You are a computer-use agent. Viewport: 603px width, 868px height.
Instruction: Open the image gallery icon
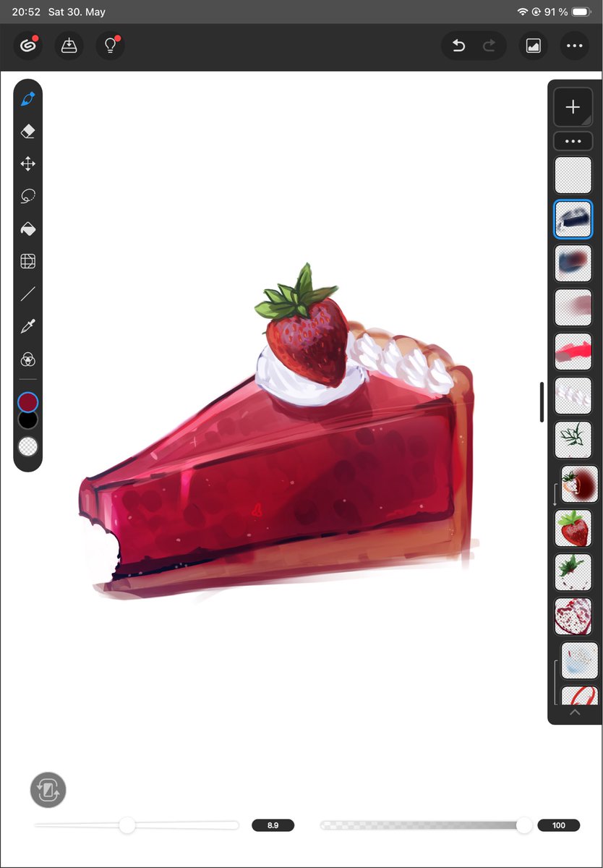coord(533,46)
